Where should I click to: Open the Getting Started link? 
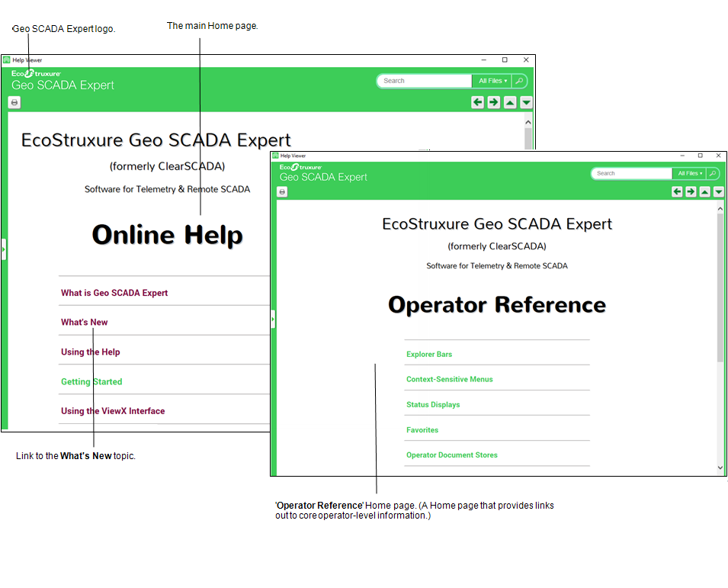91,382
